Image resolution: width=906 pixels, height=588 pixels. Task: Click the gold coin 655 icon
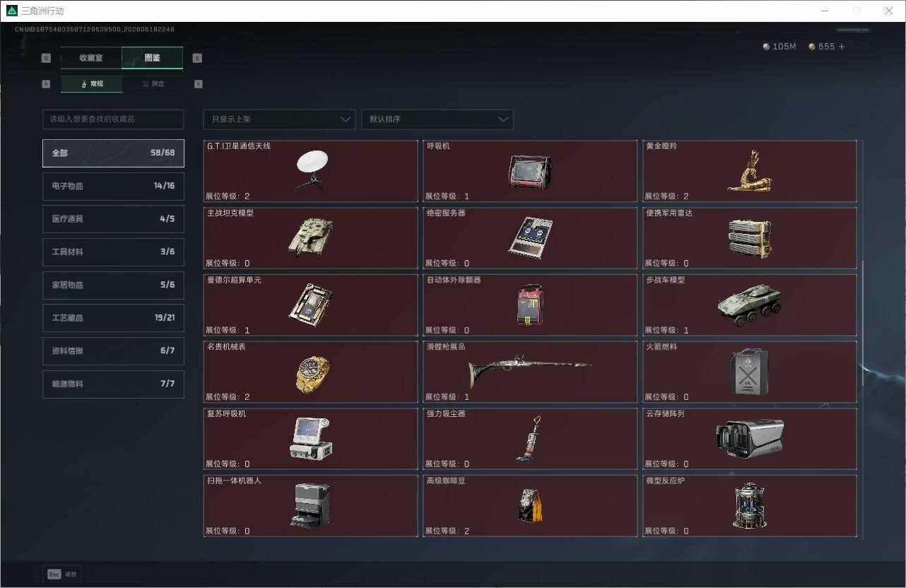pos(812,47)
